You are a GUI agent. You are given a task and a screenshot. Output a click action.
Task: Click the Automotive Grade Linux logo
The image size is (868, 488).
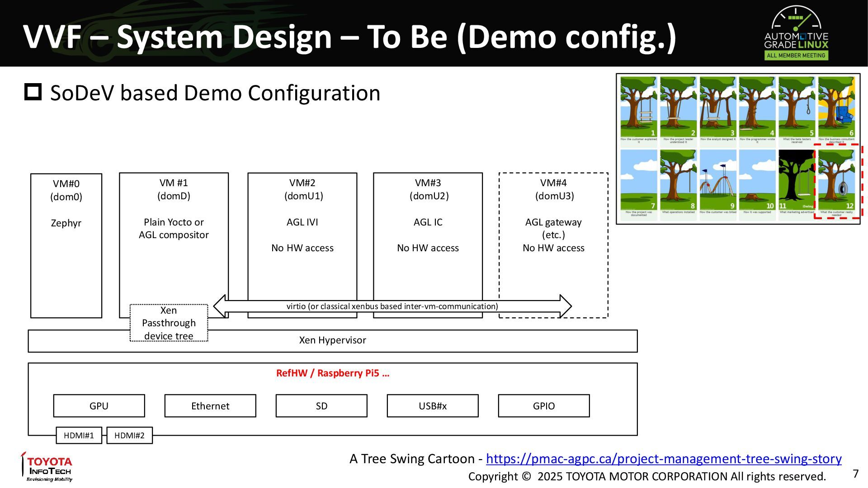pyautogui.click(x=796, y=33)
